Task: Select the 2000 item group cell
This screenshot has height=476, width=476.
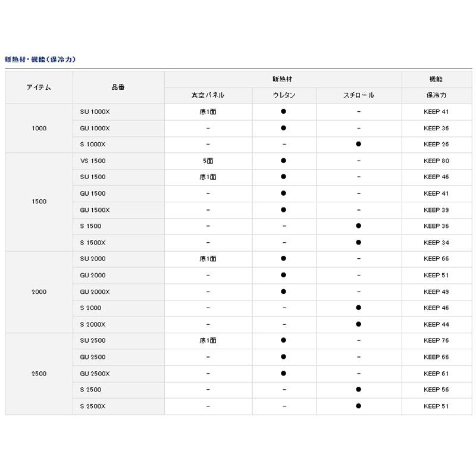Action: pos(39,292)
